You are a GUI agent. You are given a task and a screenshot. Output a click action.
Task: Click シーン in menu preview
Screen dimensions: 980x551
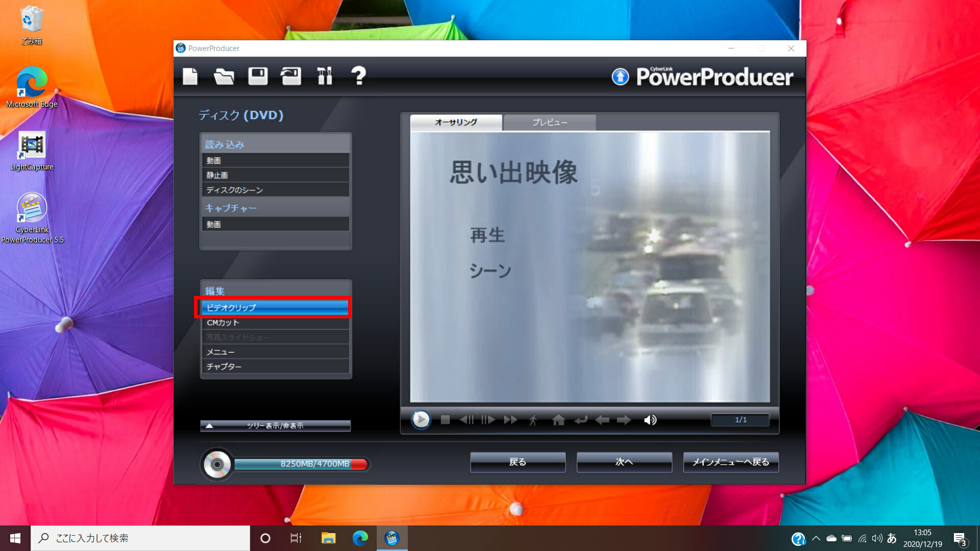coord(490,270)
